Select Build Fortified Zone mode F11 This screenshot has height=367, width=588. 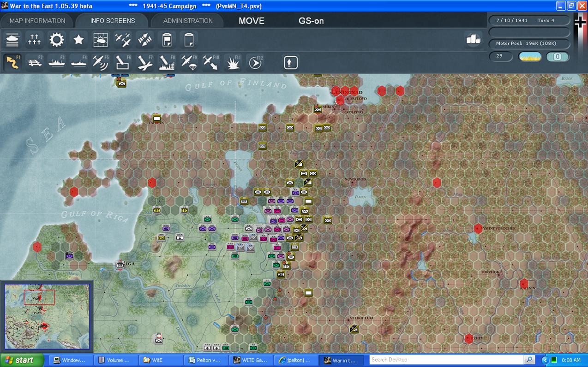(x=233, y=62)
